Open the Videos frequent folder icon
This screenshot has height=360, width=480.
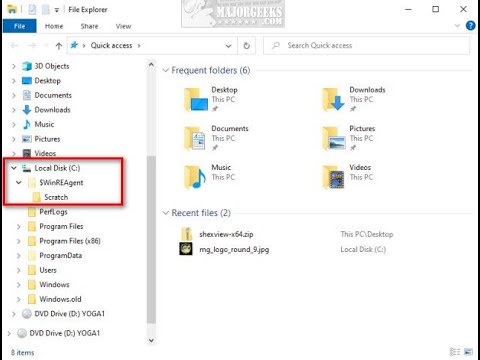[x=333, y=177]
